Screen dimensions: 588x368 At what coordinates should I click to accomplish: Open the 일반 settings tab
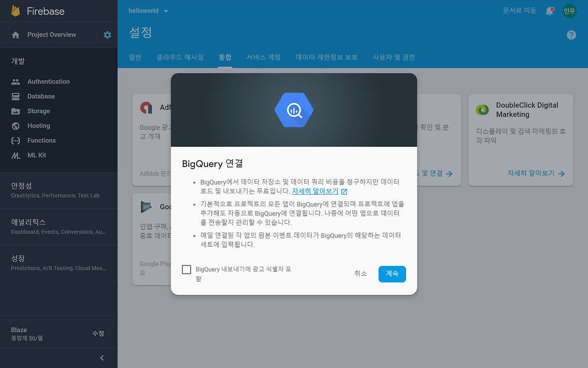pyautogui.click(x=135, y=57)
